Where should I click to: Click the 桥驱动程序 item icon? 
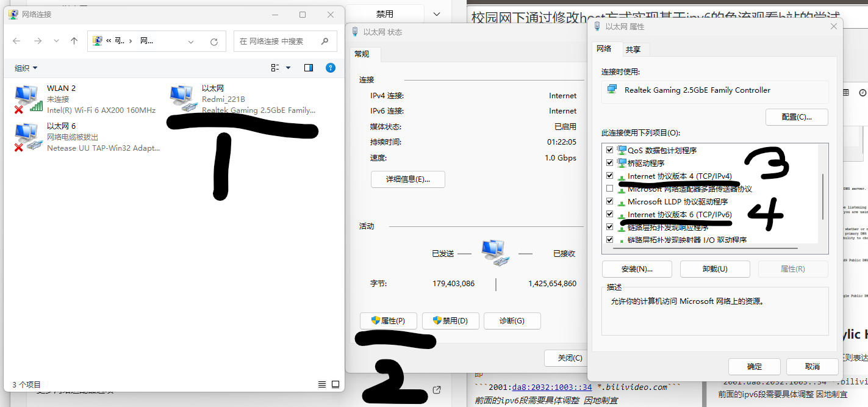622,163
